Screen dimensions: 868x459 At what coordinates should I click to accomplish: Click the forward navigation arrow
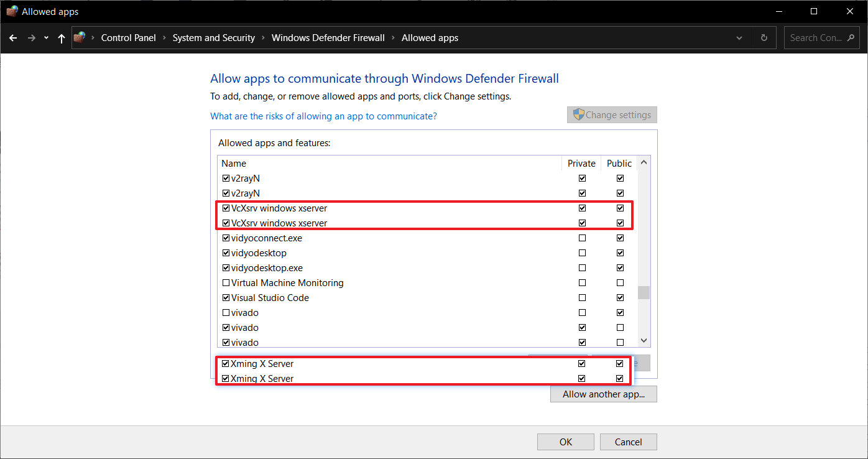coord(31,37)
